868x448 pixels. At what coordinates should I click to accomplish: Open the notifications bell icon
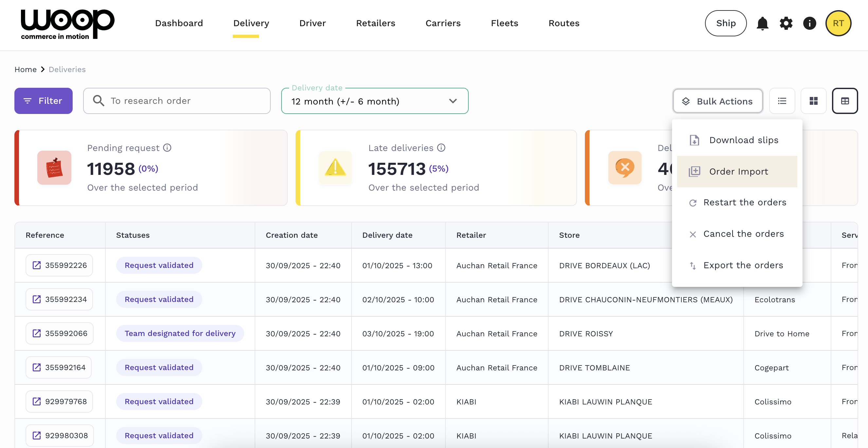pyautogui.click(x=762, y=23)
